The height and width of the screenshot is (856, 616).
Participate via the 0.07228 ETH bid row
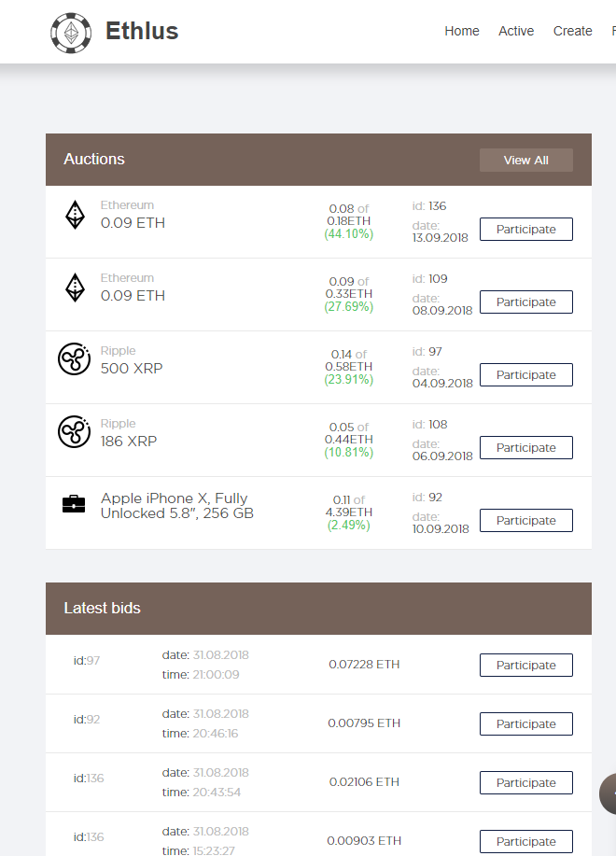526,665
